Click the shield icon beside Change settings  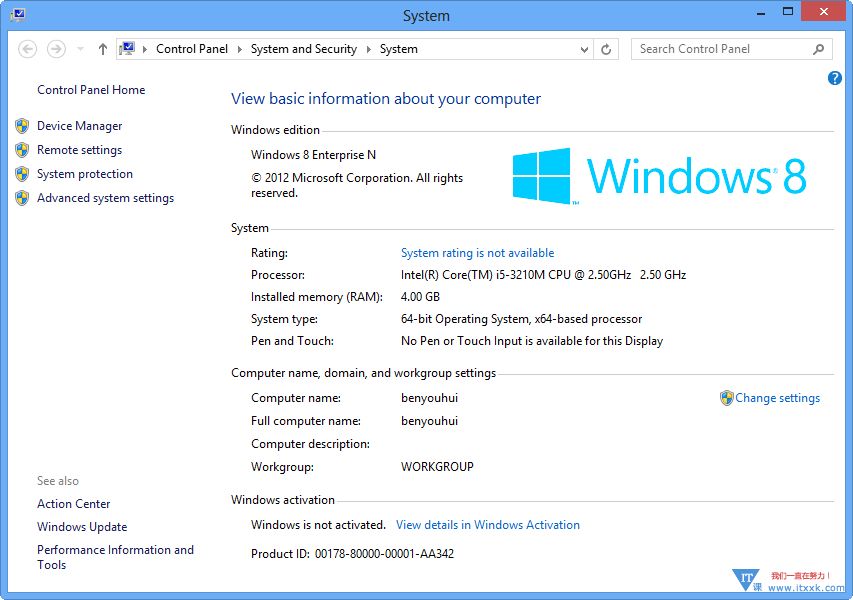pos(726,398)
